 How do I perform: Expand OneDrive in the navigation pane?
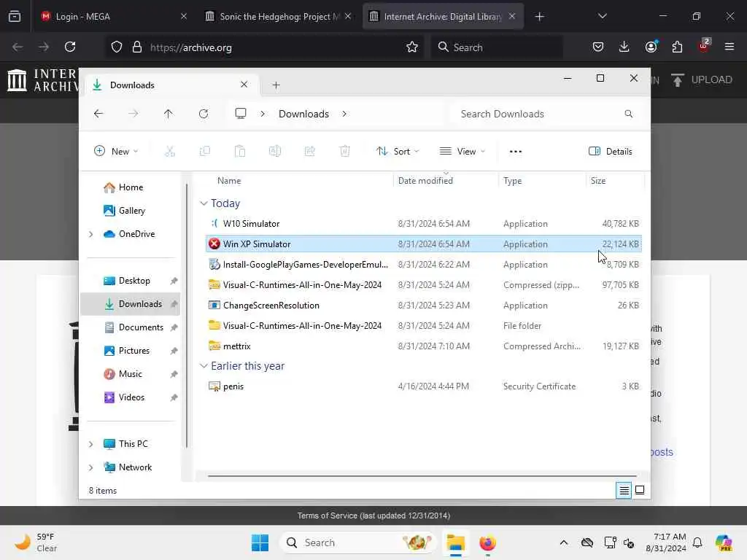click(x=91, y=234)
